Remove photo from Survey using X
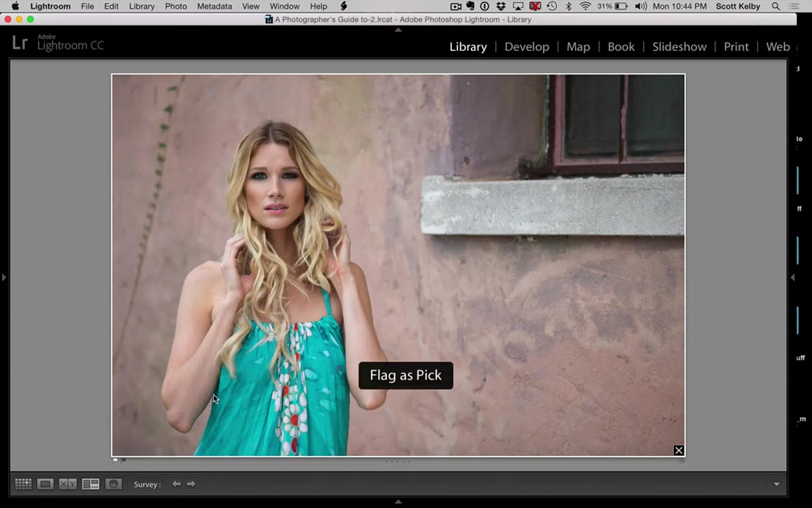The width and height of the screenshot is (812, 508). (x=679, y=450)
